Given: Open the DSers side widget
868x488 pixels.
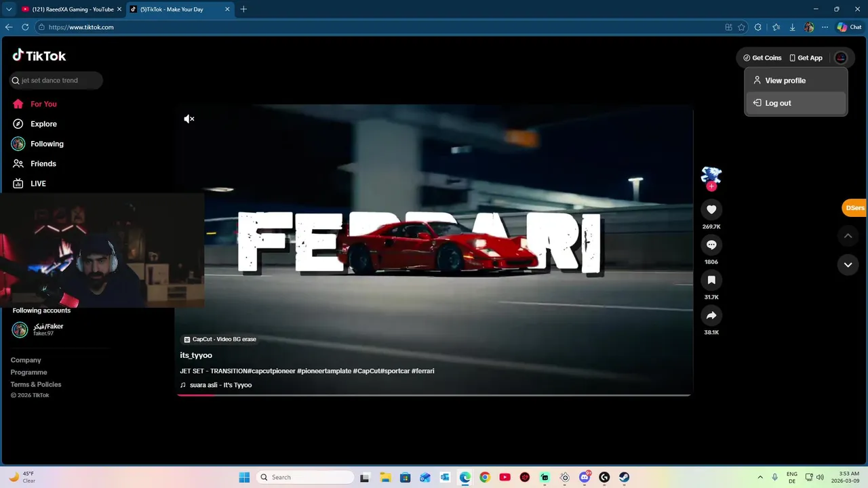Looking at the screenshot, I should pos(854,208).
